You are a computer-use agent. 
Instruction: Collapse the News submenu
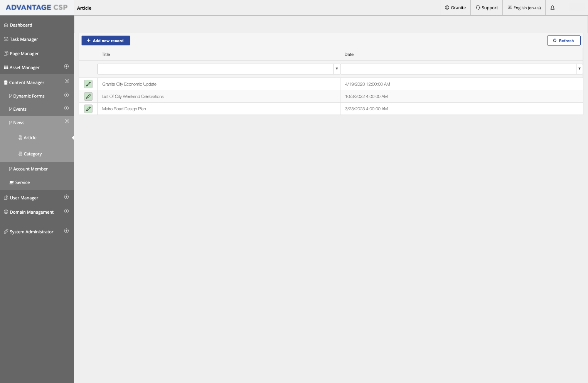click(x=67, y=121)
